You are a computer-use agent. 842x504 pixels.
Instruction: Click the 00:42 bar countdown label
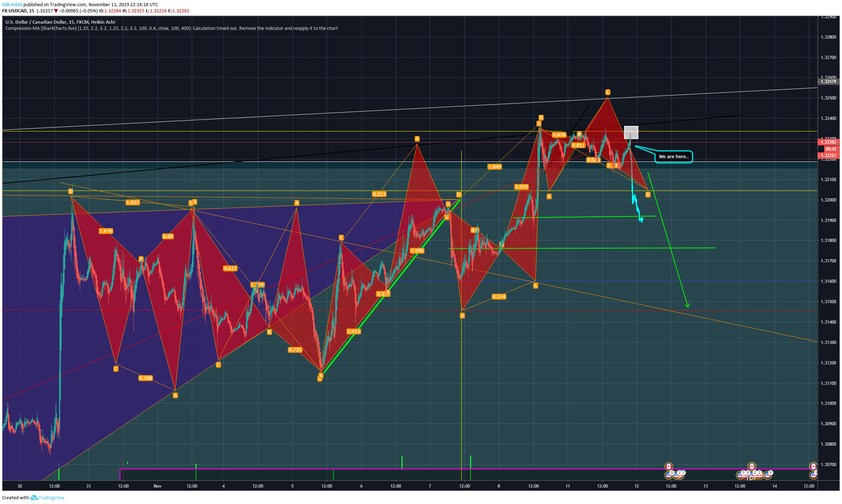tap(831, 149)
